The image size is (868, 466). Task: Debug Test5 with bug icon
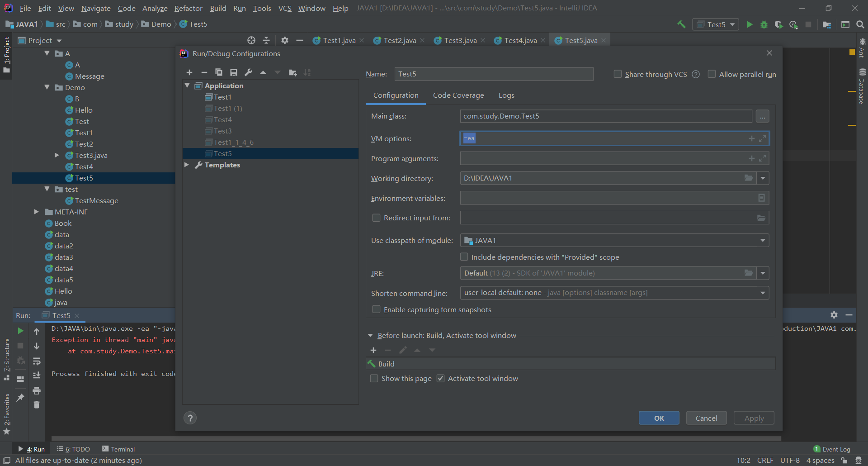pos(764,24)
